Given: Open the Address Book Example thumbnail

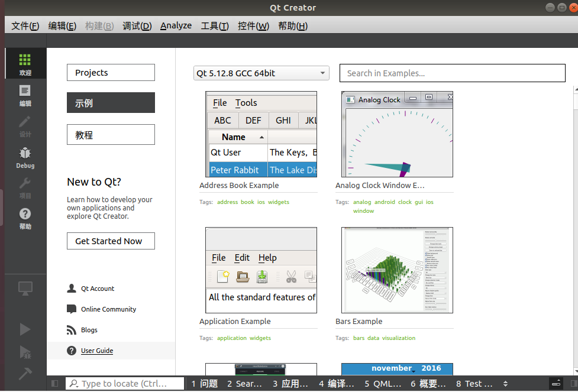Looking at the screenshot, I should click(x=261, y=134).
